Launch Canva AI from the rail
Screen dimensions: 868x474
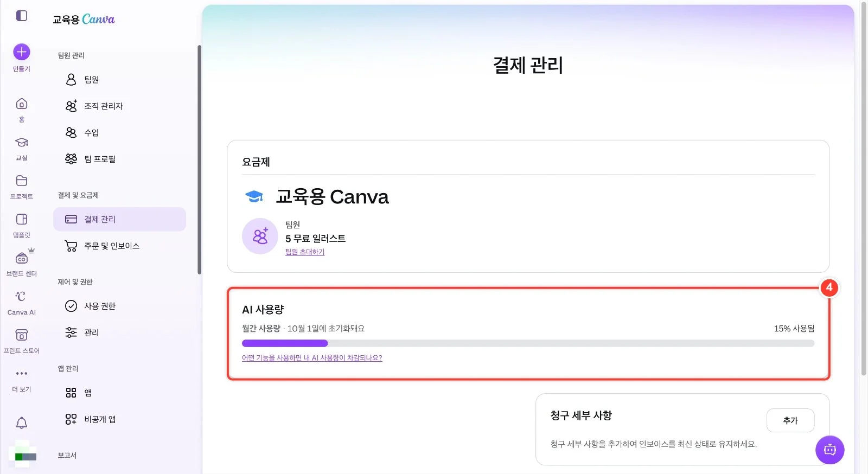click(x=22, y=303)
